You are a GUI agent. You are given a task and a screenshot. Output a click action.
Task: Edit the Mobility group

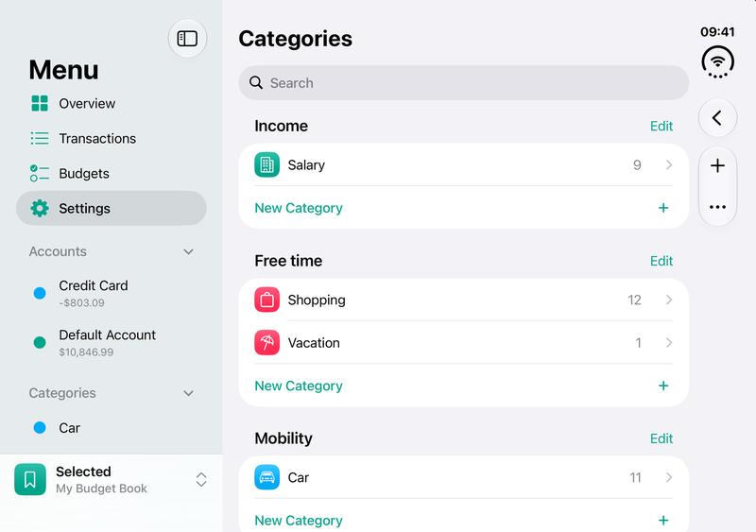661,438
